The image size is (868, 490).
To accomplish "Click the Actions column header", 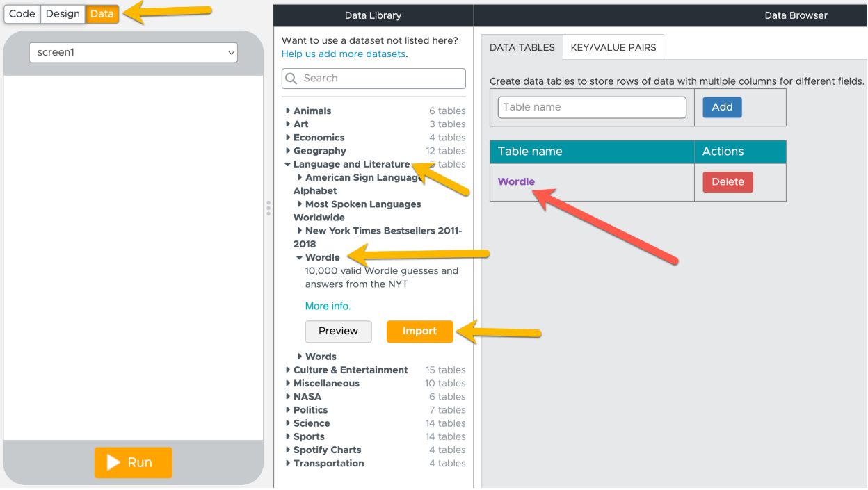I will 740,152.
